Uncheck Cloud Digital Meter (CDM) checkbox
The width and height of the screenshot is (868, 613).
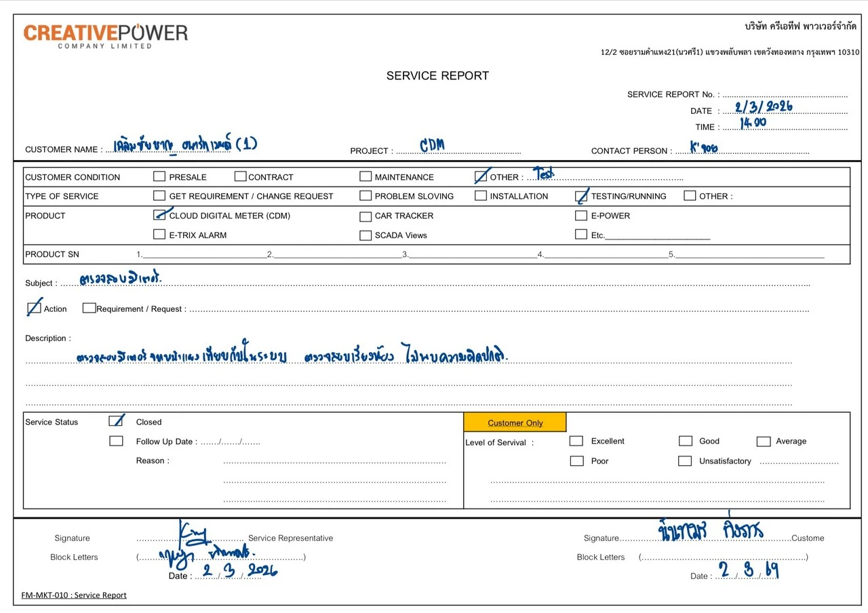pos(159,216)
